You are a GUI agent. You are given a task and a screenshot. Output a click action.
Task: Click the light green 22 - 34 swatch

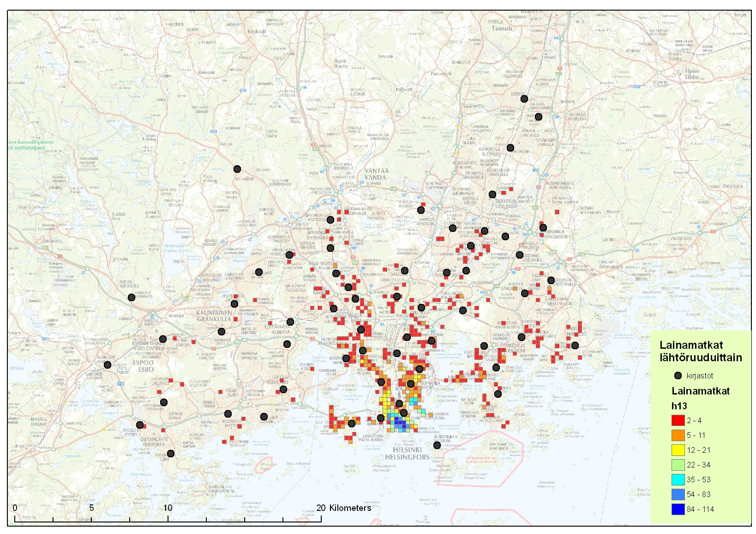pos(678,465)
